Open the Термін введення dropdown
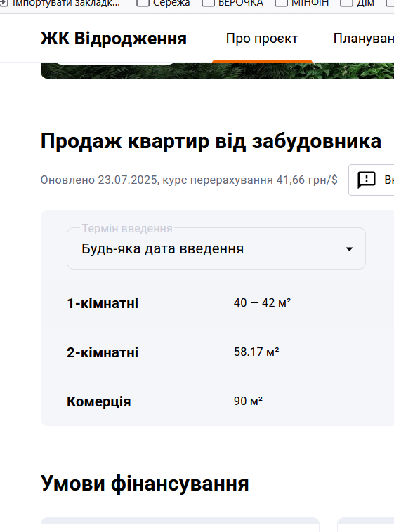This screenshot has width=394, height=532. click(x=216, y=248)
